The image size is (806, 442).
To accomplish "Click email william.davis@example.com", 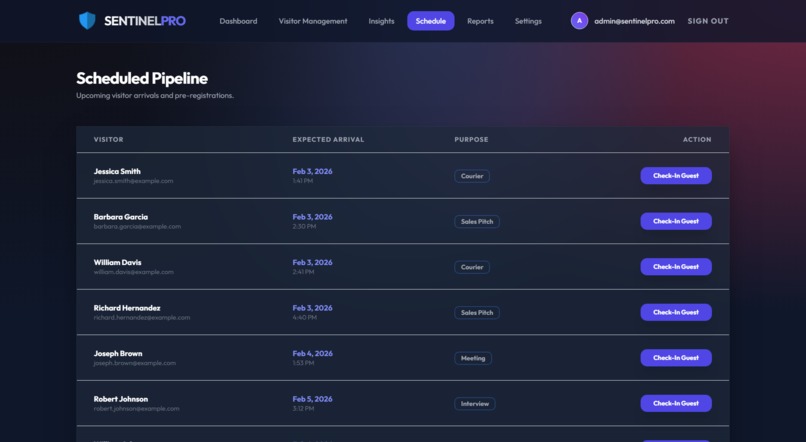I will [x=134, y=272].
